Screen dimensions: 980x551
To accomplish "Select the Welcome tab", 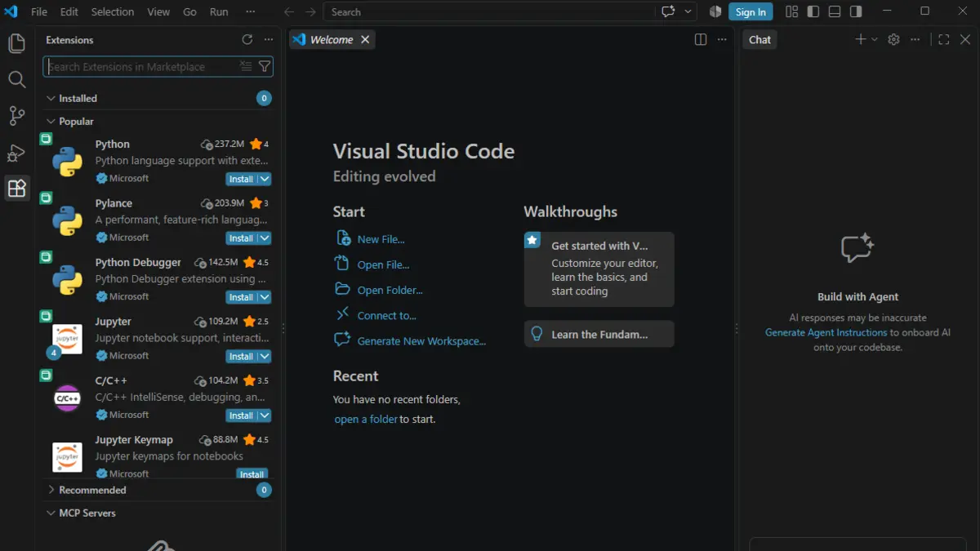I will 332,39.
